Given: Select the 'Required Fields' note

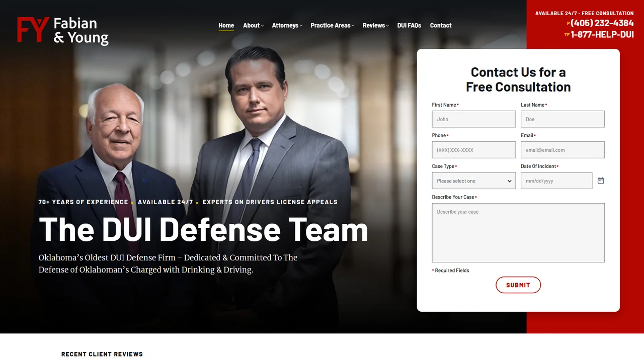Looking at the screenshot, I should click(451, 270).
